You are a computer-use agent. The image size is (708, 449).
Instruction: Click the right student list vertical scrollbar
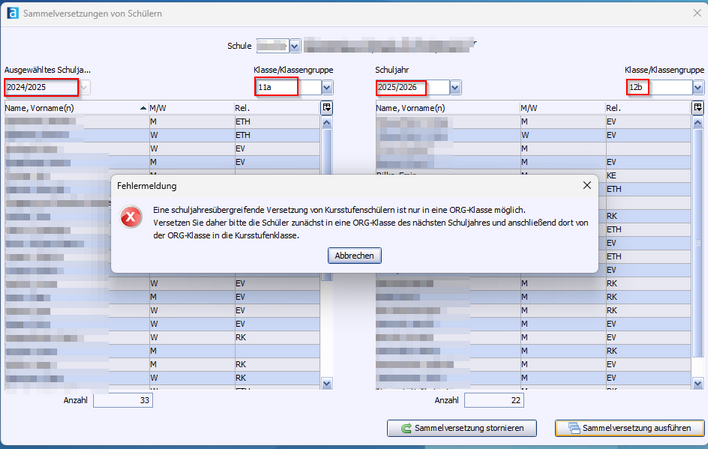[698, 250]
